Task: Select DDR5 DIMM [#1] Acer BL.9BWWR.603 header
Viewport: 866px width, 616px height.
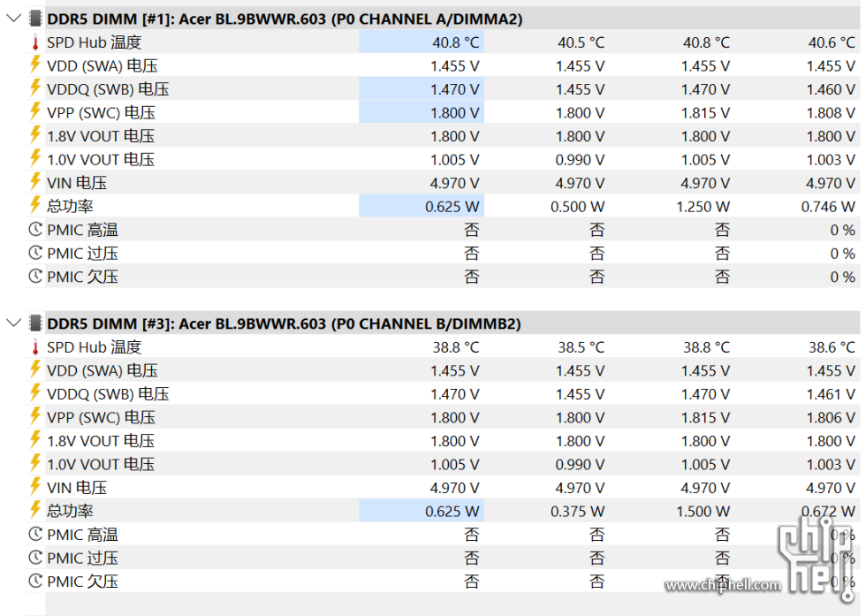Action: tap(285, 19)
